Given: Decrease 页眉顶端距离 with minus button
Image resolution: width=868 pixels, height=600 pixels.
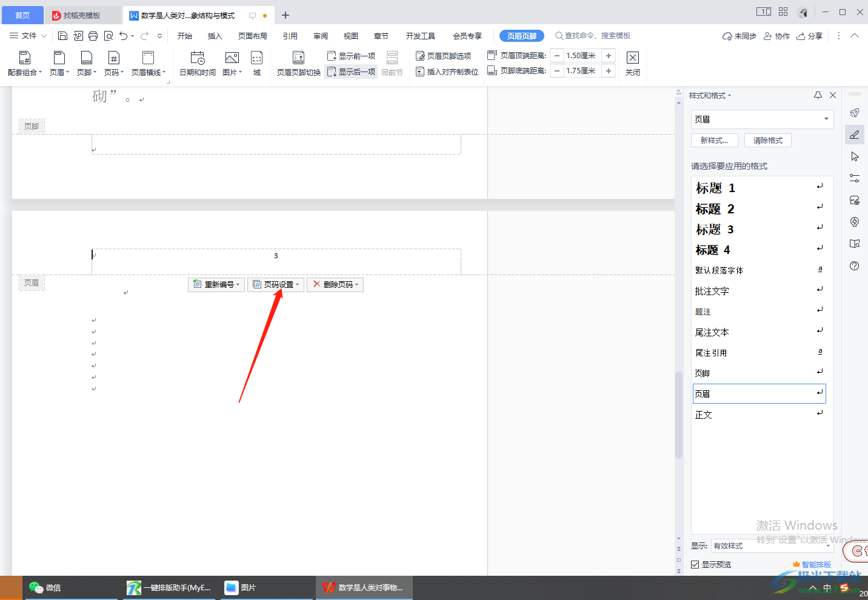Looking at the screenshot, I should 557,56.
